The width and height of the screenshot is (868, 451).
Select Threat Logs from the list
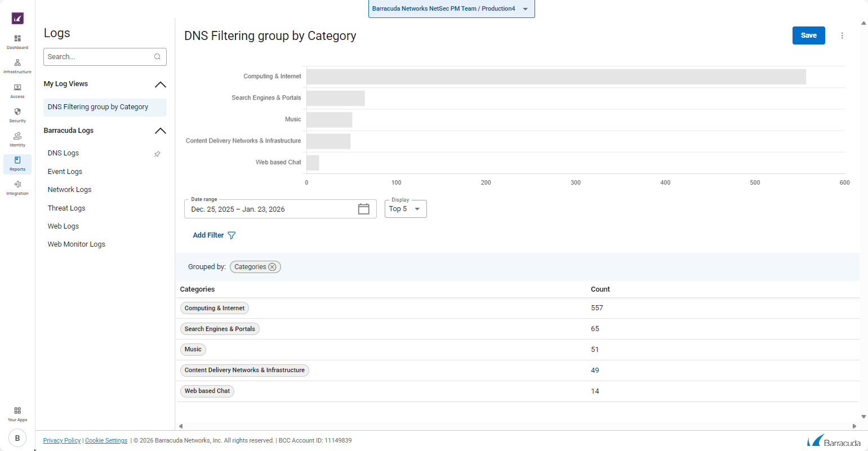(x=66, y=208)
